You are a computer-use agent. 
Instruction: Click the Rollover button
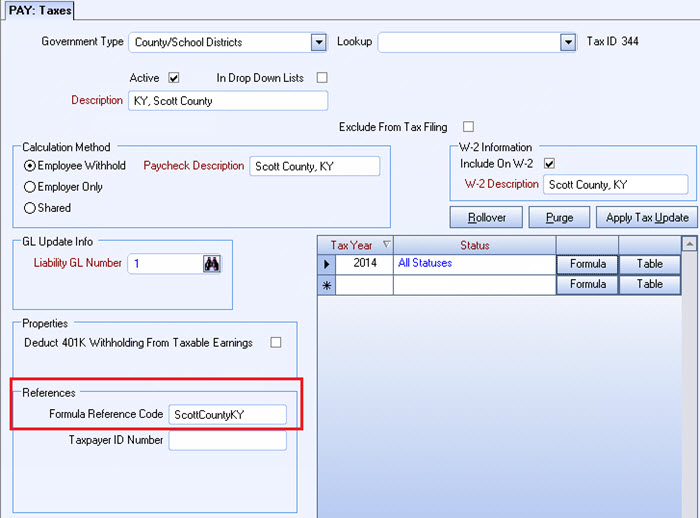coord(486,218)
